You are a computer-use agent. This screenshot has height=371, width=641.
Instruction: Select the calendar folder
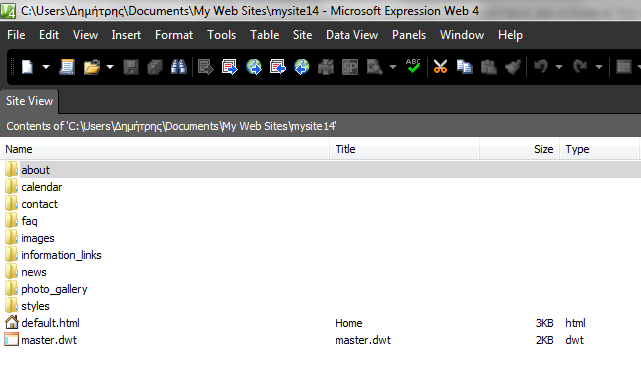point(41,187)
